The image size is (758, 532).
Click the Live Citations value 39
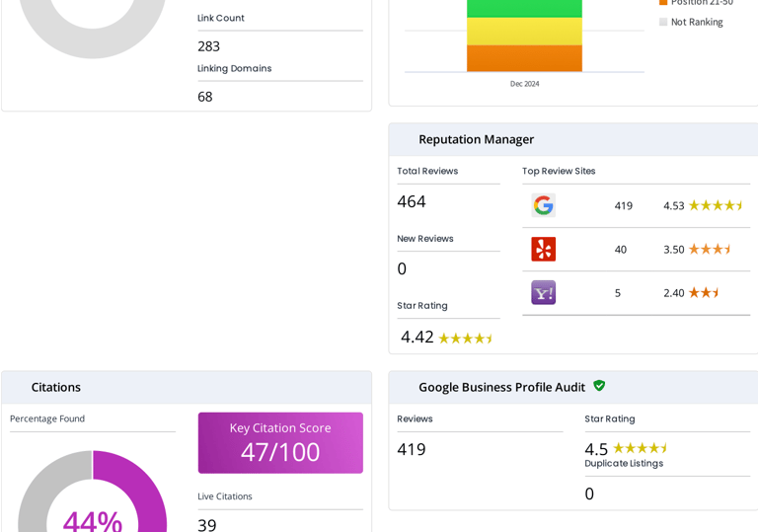pos(207,525)
